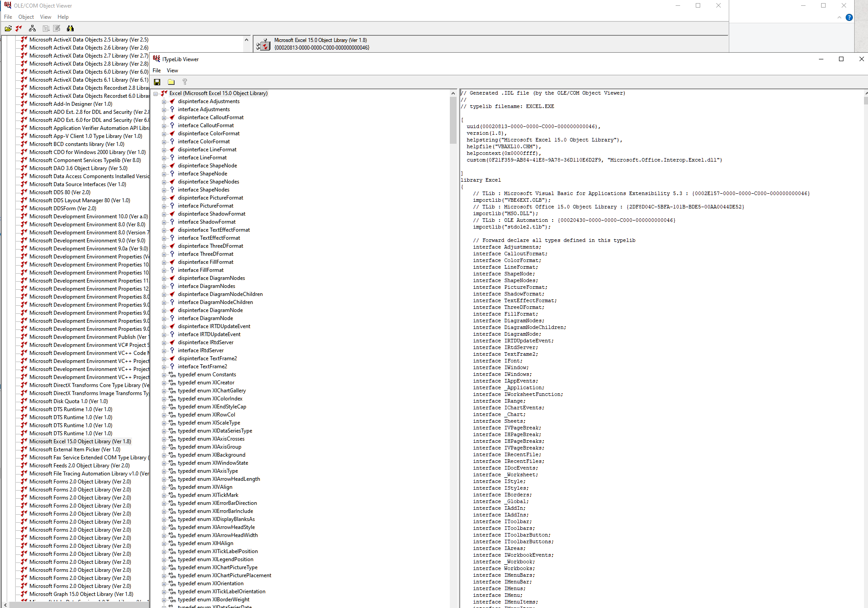868x608 pixels.
Task: Click the Bind to File open-folder toolbar icon
Action: 8,29
